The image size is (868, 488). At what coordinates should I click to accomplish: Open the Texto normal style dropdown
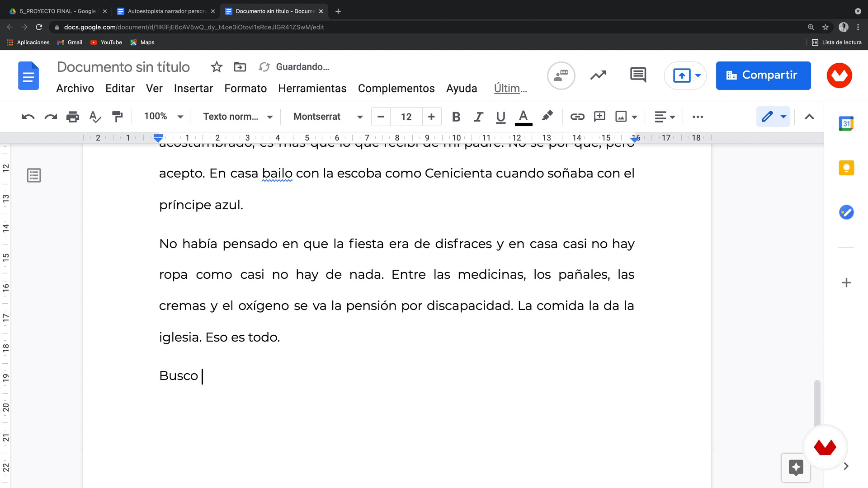(x=238, y=117)
